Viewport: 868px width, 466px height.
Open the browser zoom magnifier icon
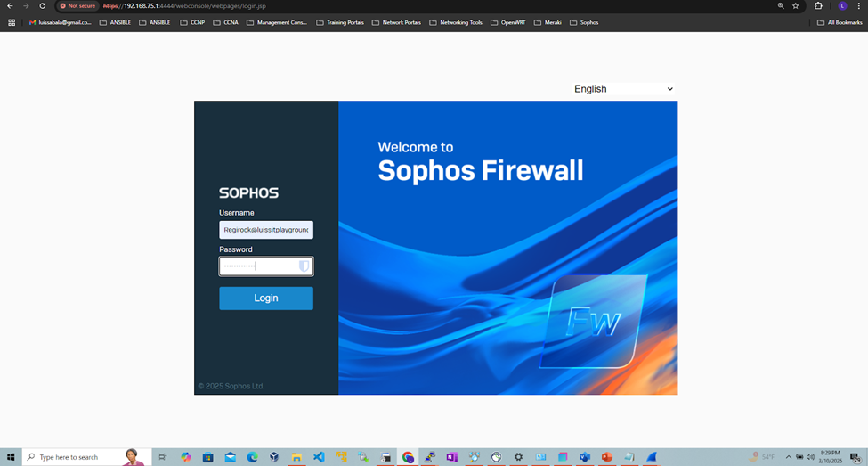pyautogui.click(x=781, y=6)
